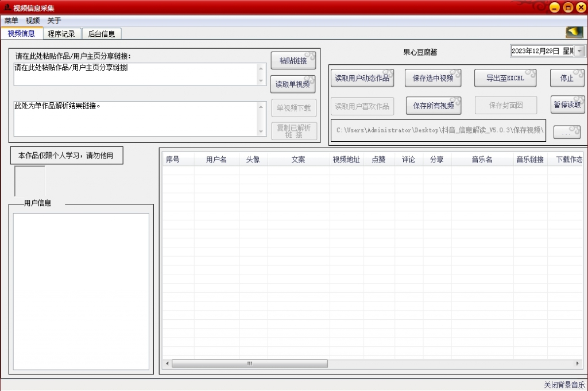This screenshot has width=588, height=391.
Task: Click the 保存选中视频 button
Action: click(434, 78)
